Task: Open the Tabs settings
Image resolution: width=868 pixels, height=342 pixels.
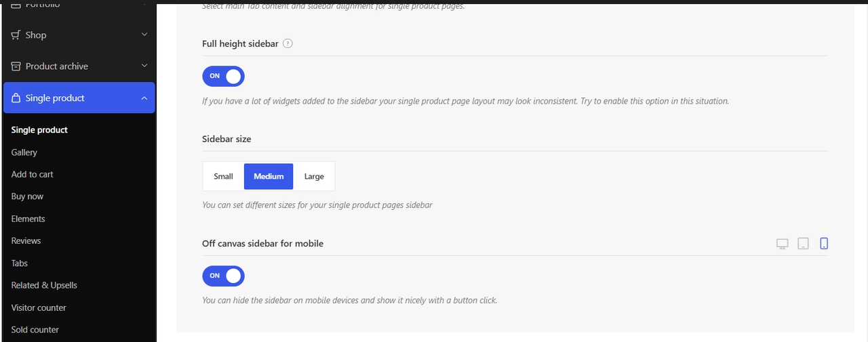Action: point(20,263)
